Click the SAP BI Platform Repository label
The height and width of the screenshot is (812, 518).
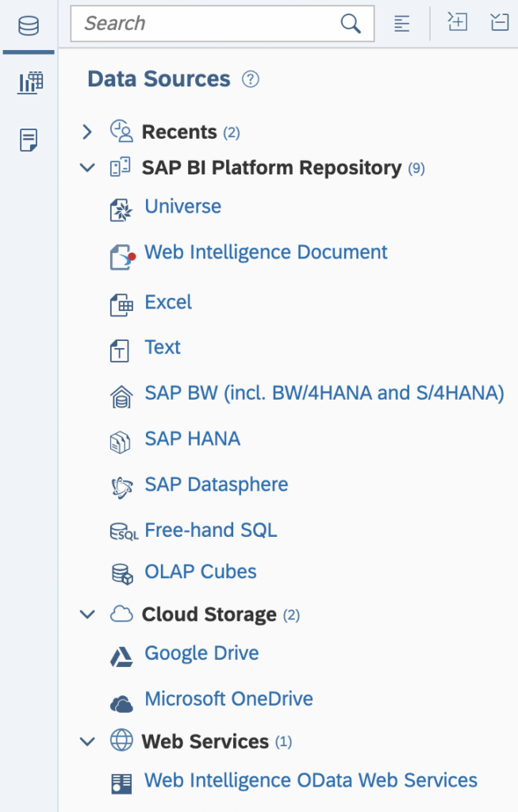pos(271,168)
